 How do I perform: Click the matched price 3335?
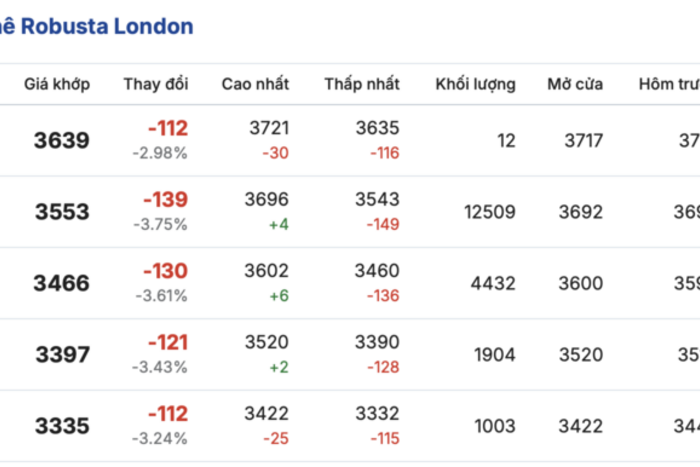click(62, 426)
